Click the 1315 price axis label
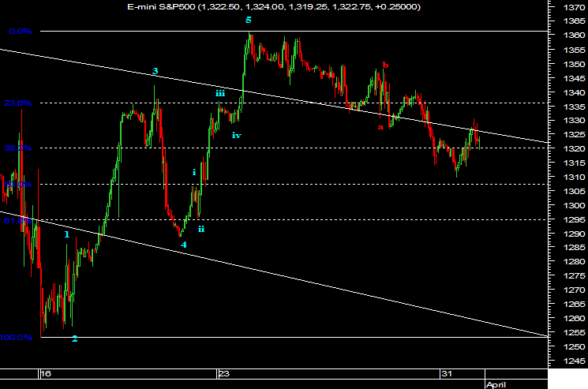 coord(574,163)
